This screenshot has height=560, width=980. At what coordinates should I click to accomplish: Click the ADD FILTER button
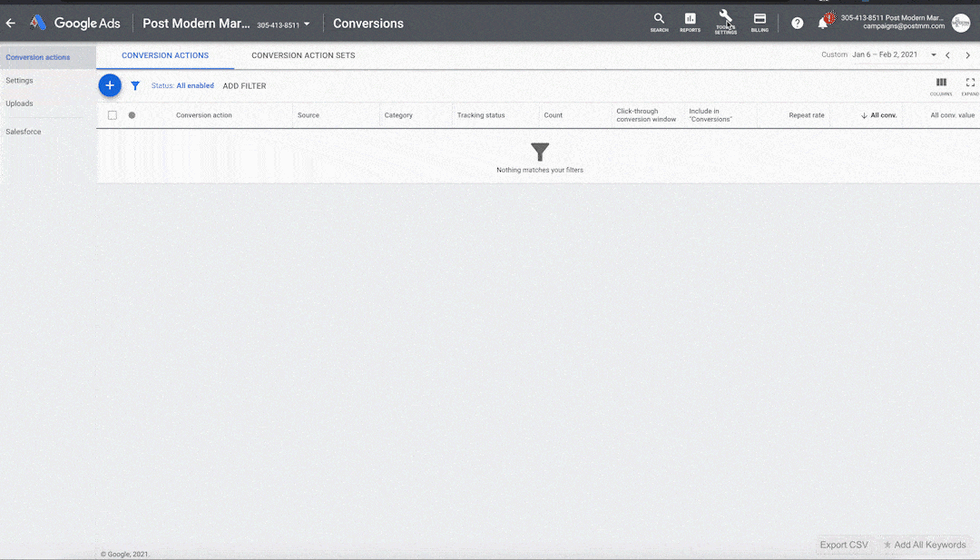[244, 86]
